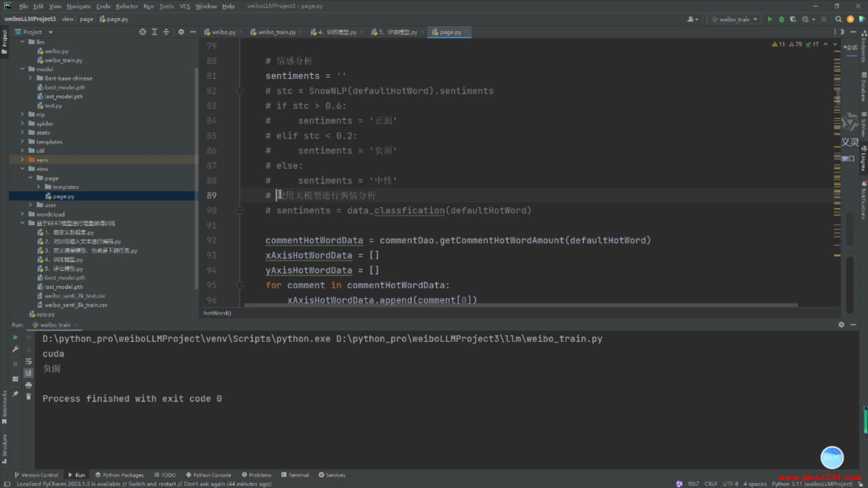Toggle soft-wrap in Run console
868x488 pixels.
point(28,361)
